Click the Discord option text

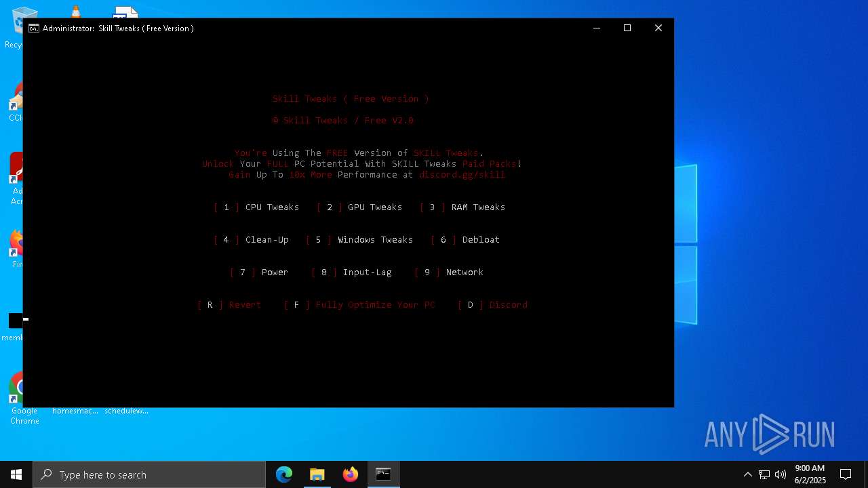(x=508, y=305)
